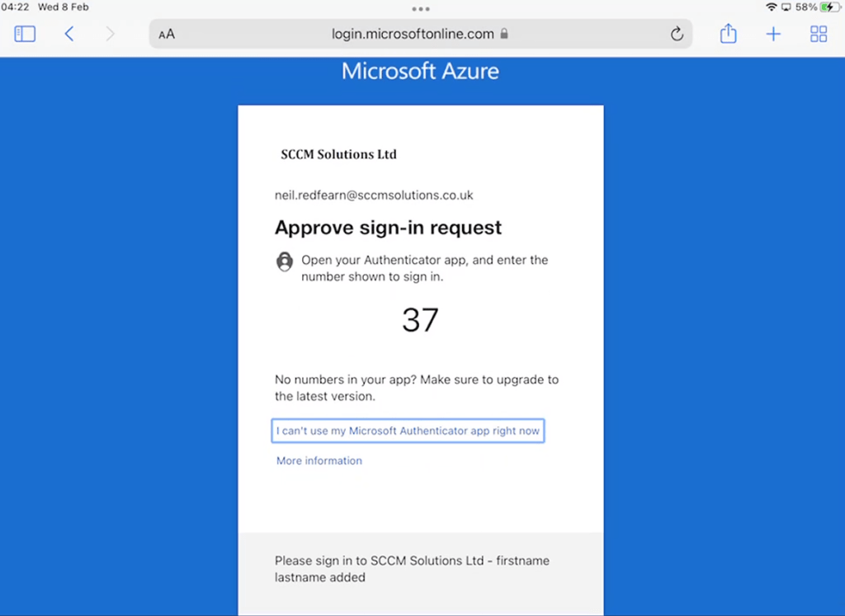
Task: Tap the number 37 sign-in code
Action: (x=420, y=320)
